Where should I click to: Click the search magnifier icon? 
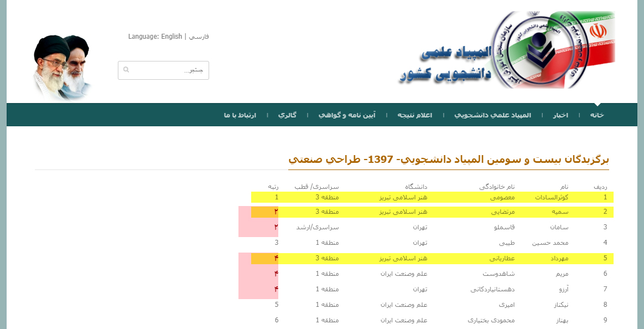tap(126, 69)
